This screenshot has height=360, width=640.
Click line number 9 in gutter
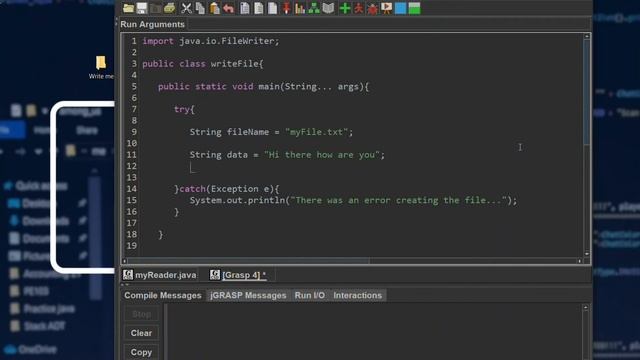coord(134,132)
